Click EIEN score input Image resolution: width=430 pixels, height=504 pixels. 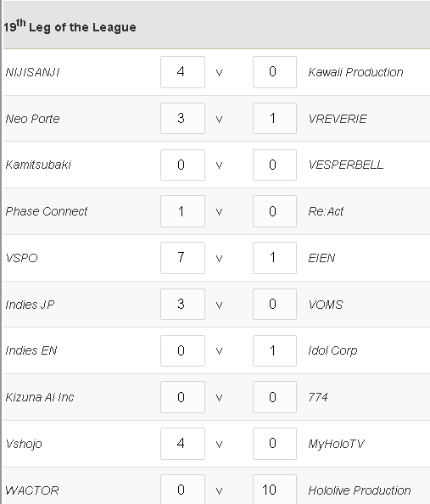click(275, 258)
